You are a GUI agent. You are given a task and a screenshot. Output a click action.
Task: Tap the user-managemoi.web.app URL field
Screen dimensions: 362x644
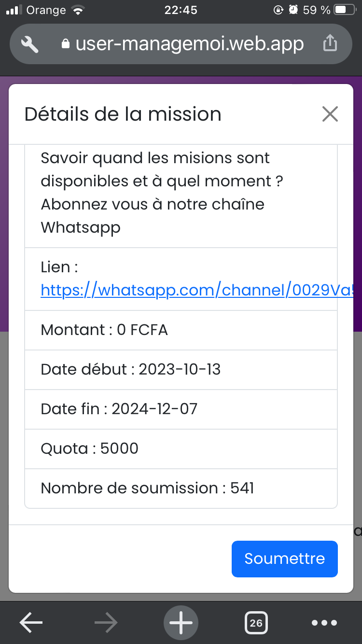point(189,44)
